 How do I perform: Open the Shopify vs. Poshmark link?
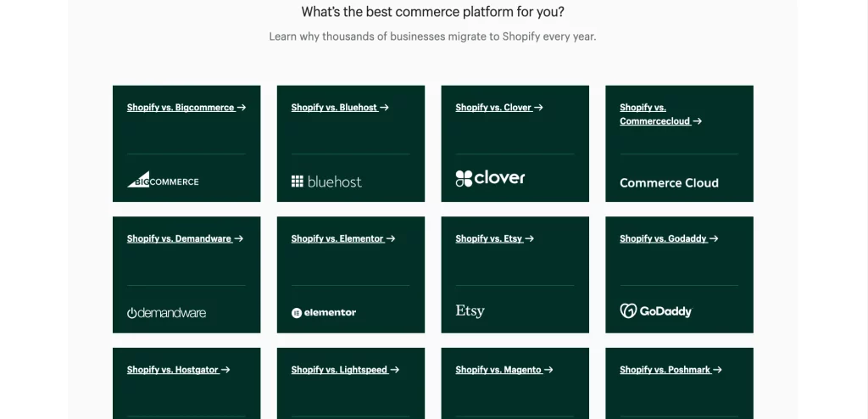point(670,370)
